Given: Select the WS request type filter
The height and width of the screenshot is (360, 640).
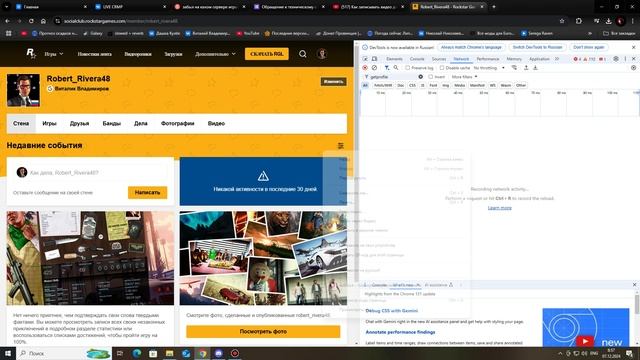Looking at the screenshot, I should point(493,85).
